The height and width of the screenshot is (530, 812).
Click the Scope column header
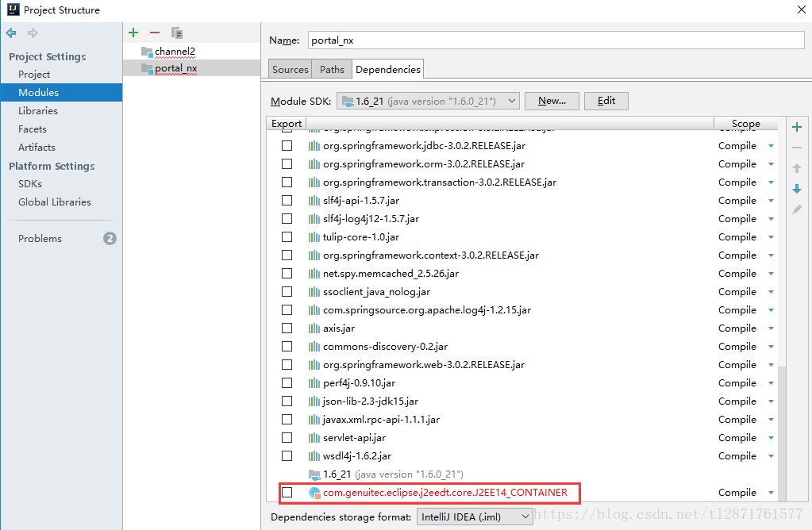pyautogui.click(x=745, y=124)
